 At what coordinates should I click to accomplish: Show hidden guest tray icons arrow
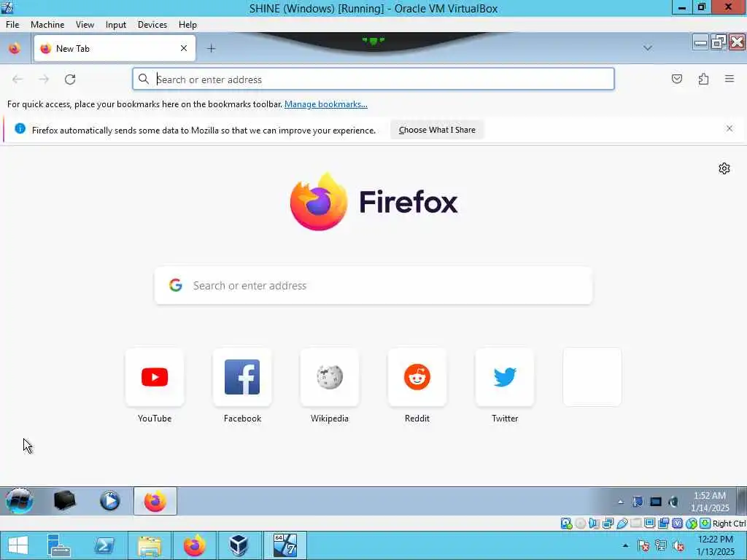click(620, 502)
